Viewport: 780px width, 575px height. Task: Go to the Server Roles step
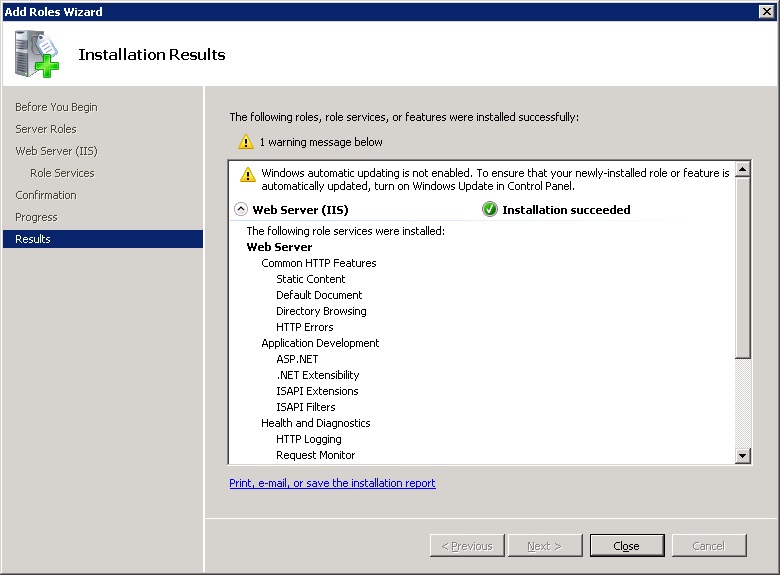(x=46, y=129)
